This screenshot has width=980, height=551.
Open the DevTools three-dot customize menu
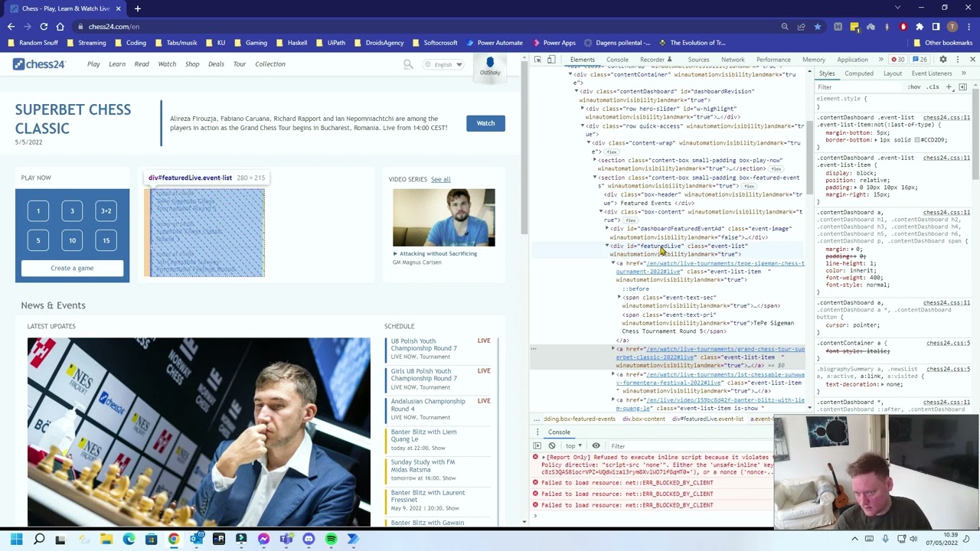tap(958, 60)
